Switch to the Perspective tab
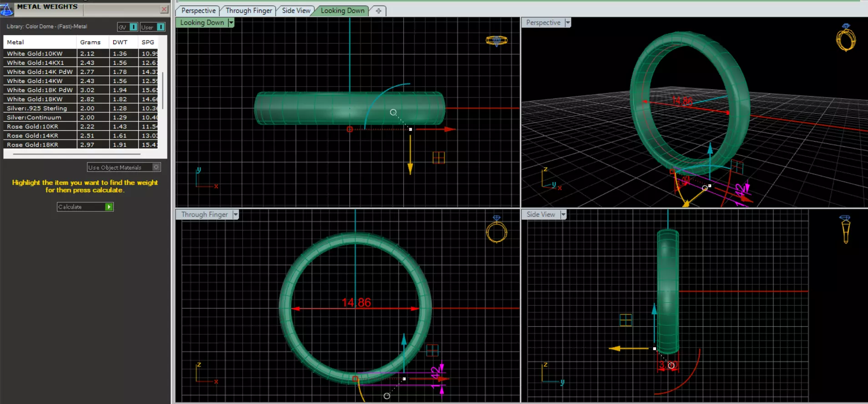Image resolution: width=868 pixels, height=404 pixels. (x=198, y=11)
